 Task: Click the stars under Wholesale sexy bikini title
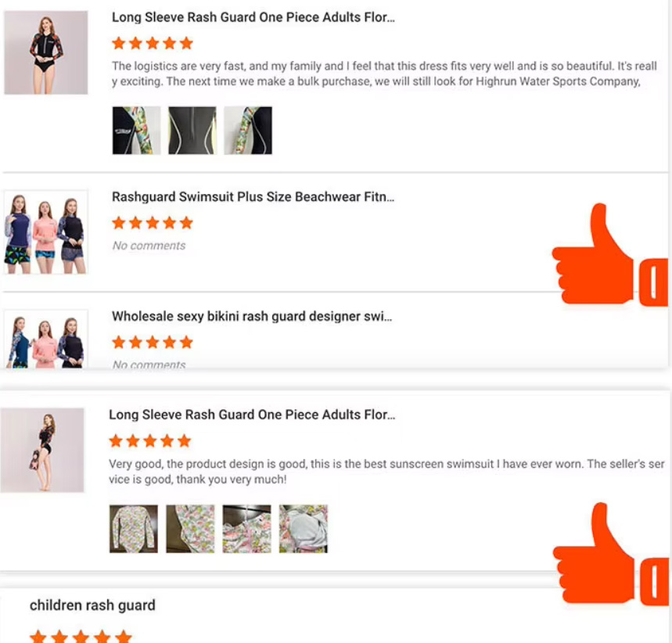coord(153,343)
